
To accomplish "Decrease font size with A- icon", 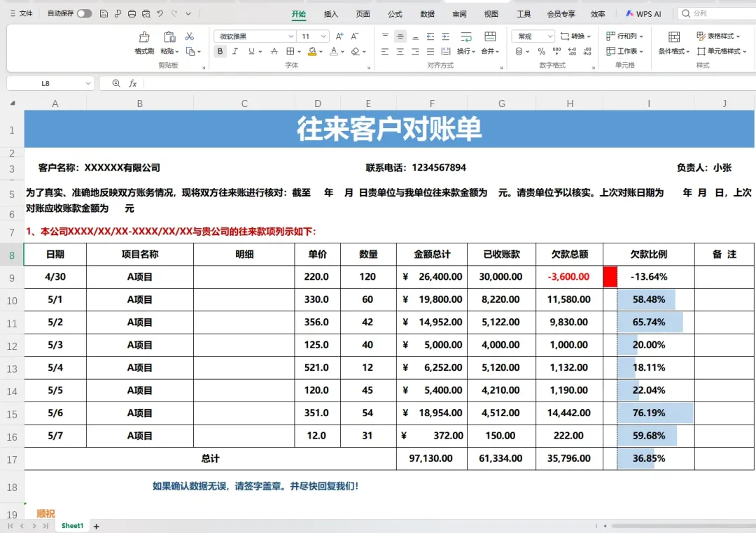I will pyautogui.click(x=355, y=36).
